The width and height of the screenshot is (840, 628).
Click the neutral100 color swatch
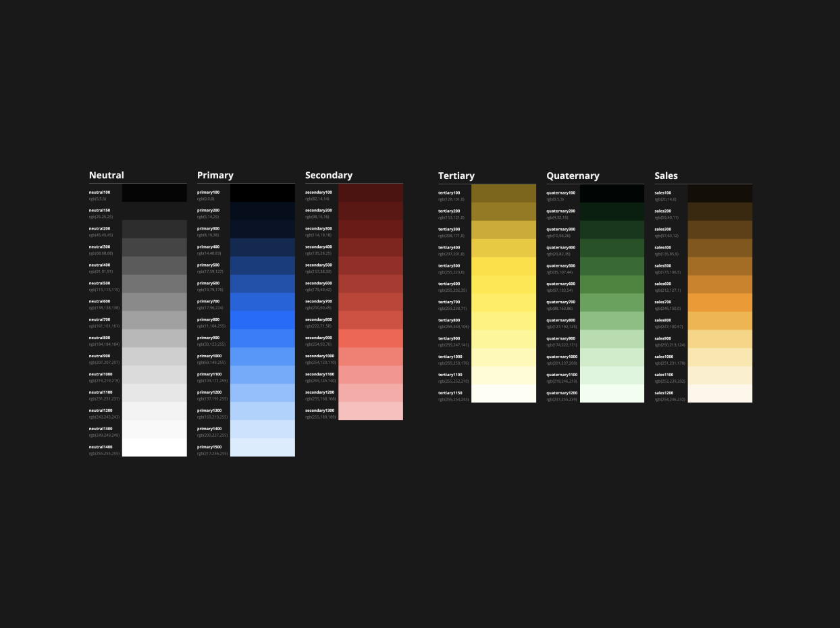click(154, 192)
